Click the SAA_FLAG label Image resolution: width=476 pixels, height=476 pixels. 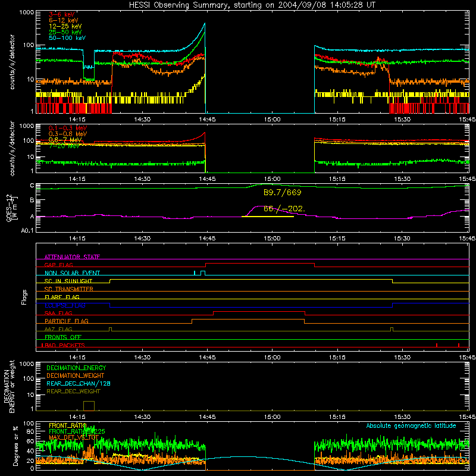pos(58,313)
